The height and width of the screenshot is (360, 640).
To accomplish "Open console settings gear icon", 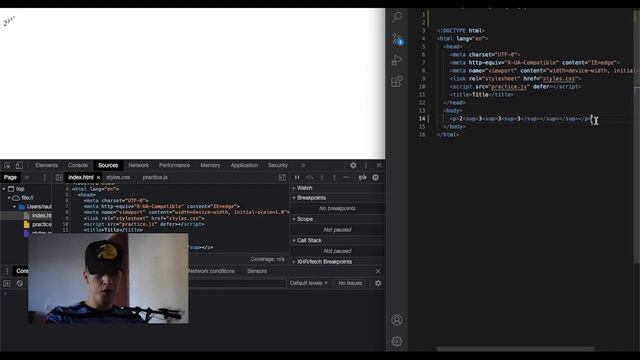I will 378,283.
